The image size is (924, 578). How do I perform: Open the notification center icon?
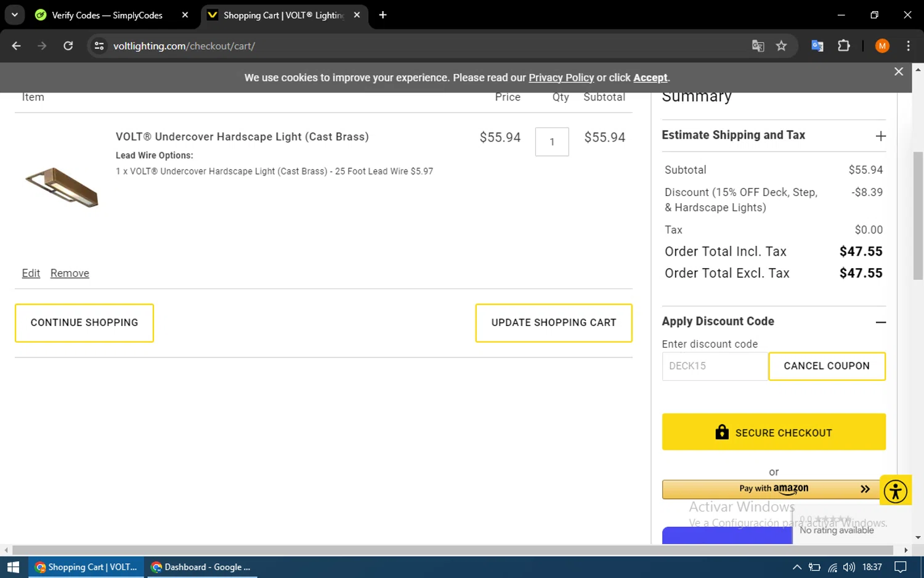900,567
